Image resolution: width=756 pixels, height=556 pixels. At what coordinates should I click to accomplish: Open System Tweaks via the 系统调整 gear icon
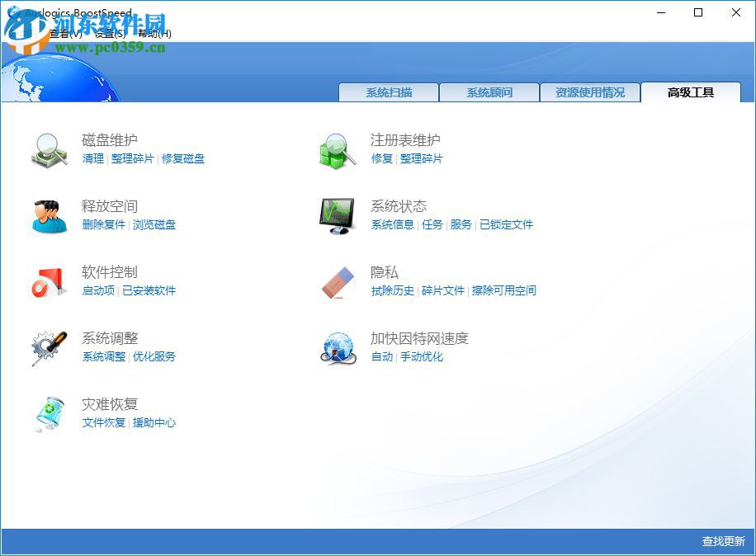tap(48, 348)
